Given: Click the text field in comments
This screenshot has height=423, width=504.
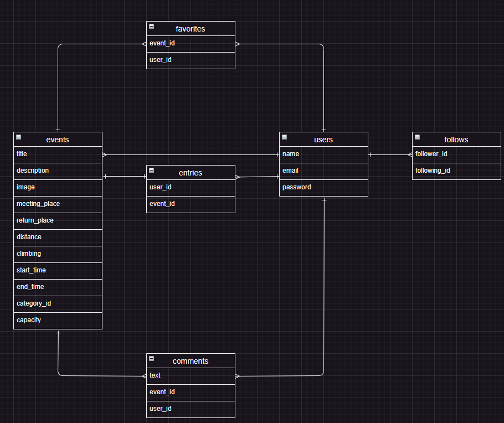Looking at the screenshot, I should 191,375.
